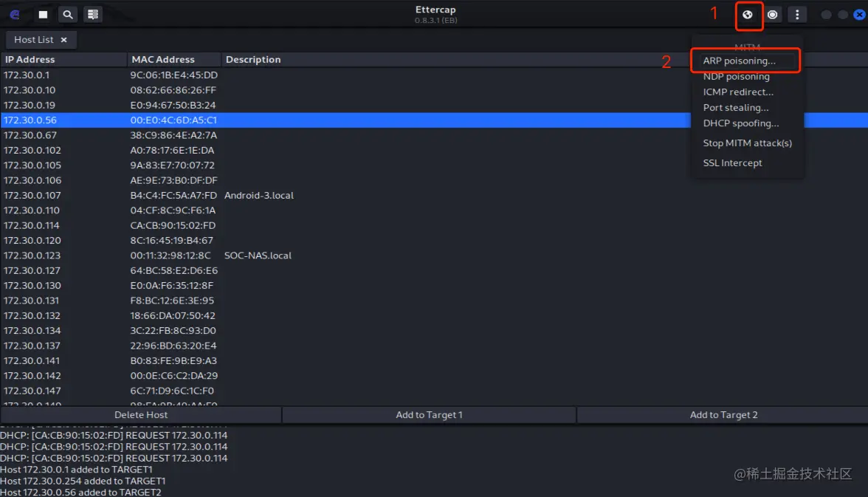Image resolution: width=868 pixels, height=497 pixels.
Task: Select host row 172.30.0.132
Action: click(x=434, y=315)
